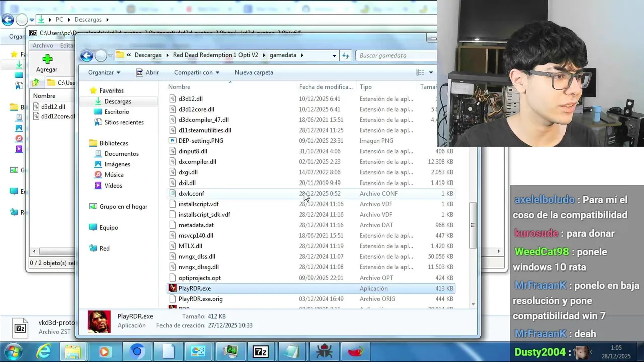Select Grupo en el hogar

[x=123, y=207]
